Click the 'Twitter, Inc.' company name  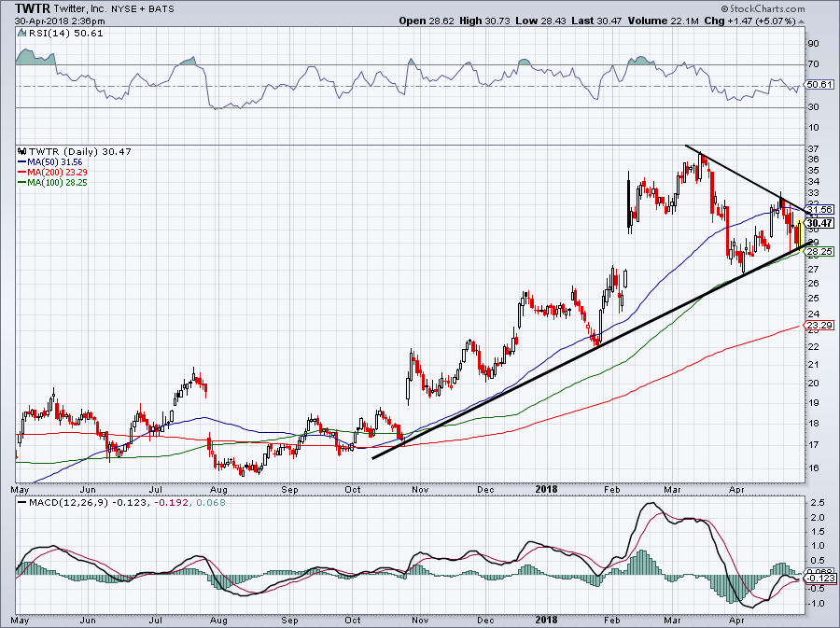coord(79,9)
